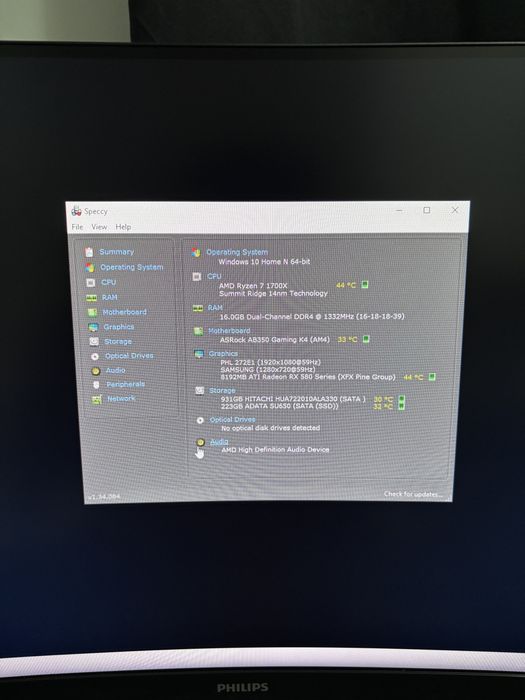525x700 pixels.
Task: Click the Graphics monitor icon in sidebar
Action: coord(93,327)
